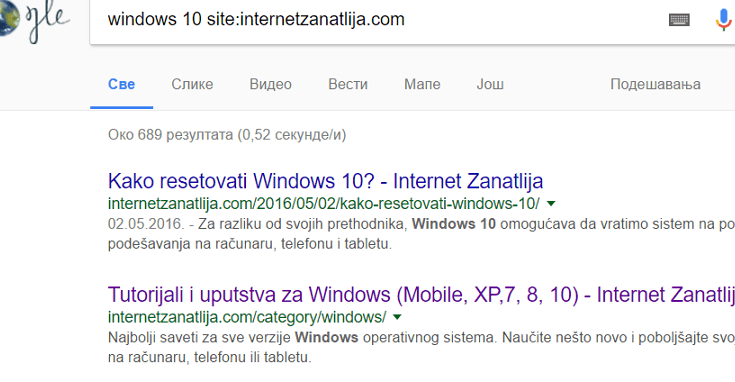
Task: Expand the Још menu
Action: (490, 84)
